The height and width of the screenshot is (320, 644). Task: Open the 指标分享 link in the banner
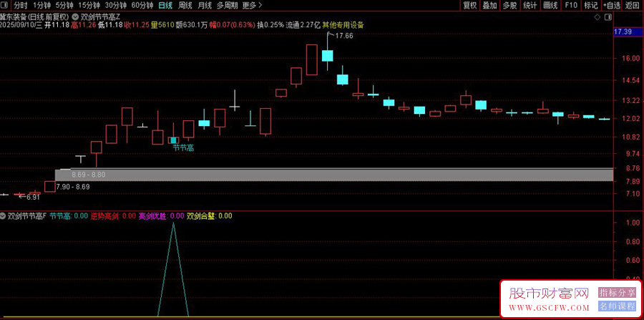617,293
